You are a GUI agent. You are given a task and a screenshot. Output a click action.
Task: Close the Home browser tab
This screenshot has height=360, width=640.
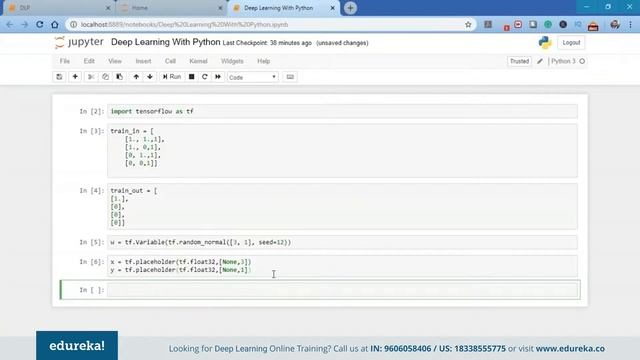(x=220, y=8)
